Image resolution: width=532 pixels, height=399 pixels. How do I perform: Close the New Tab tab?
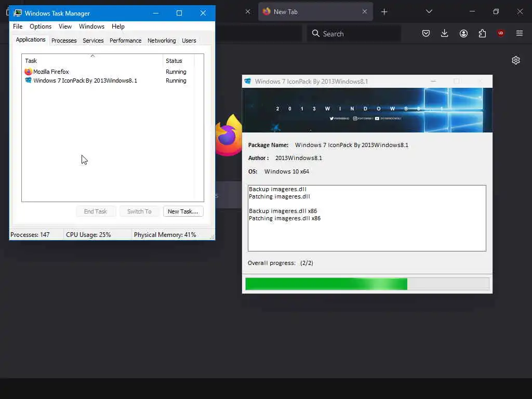[x=364, y=11]
